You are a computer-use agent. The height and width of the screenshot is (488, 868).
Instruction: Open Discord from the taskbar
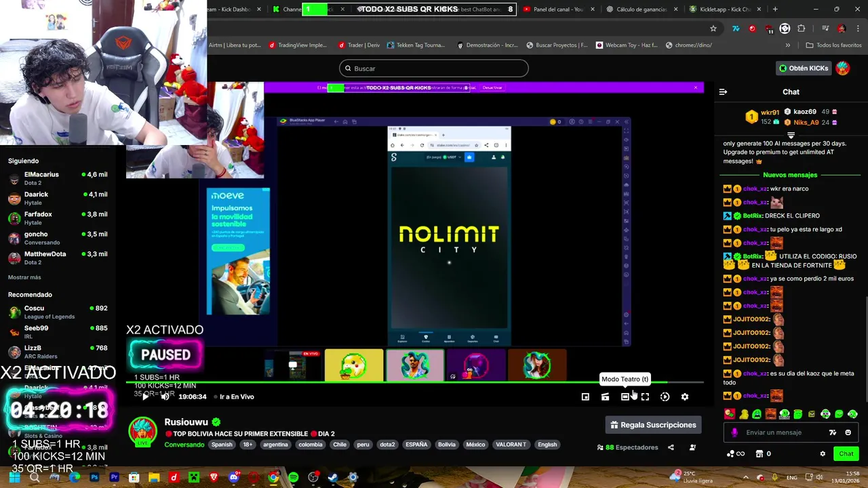[x=234, y=478]
